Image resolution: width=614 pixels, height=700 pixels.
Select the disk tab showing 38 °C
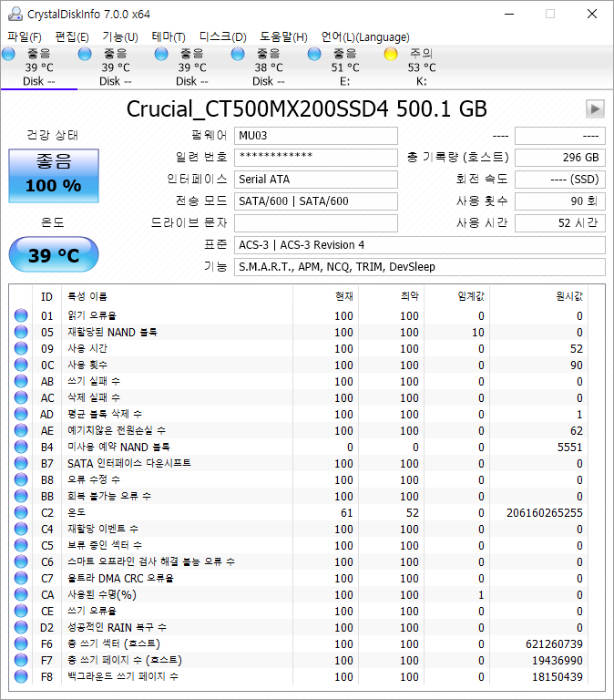tap(268, 67)
